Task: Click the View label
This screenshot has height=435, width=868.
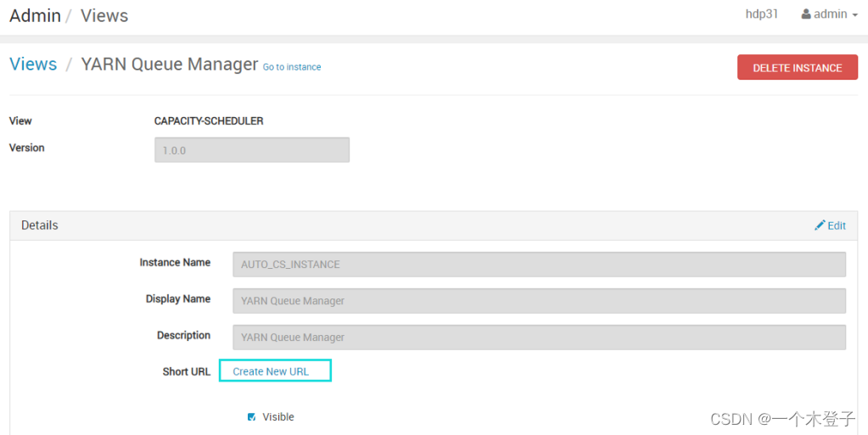Action: tap(20, 120)
